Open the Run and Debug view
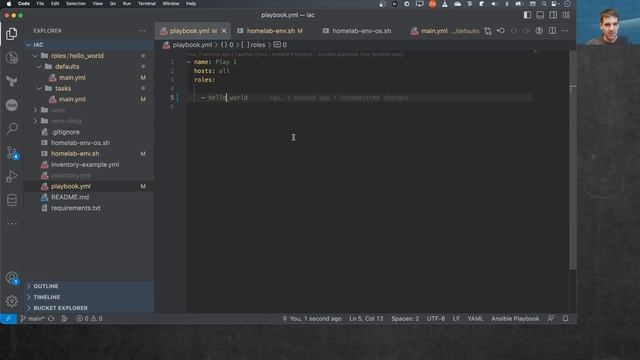 11,176
